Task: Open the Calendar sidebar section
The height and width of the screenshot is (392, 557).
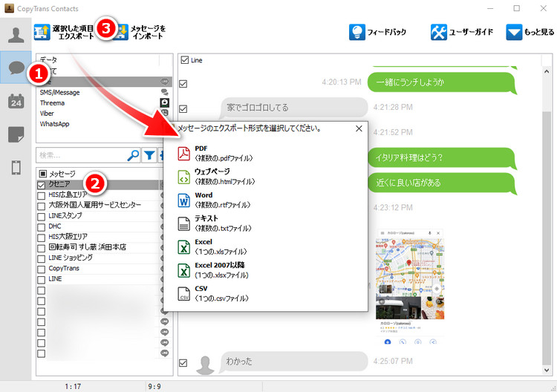Action: (x=16, y=101)
